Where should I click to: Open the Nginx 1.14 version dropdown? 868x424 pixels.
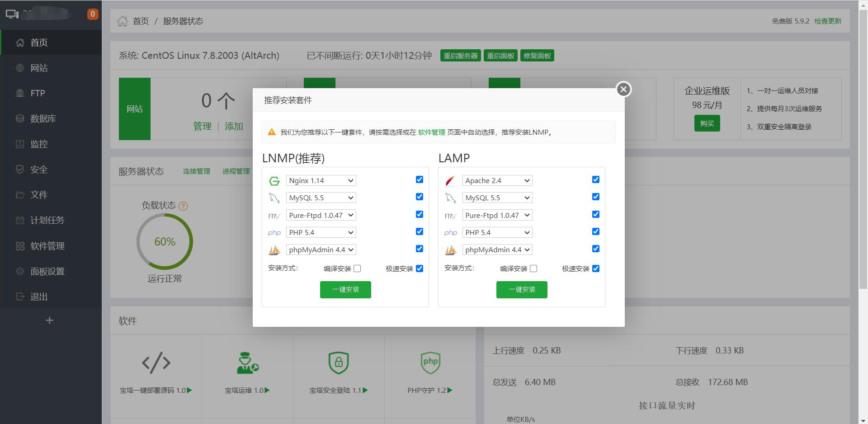pyautogui.click(x=321, y=180)
